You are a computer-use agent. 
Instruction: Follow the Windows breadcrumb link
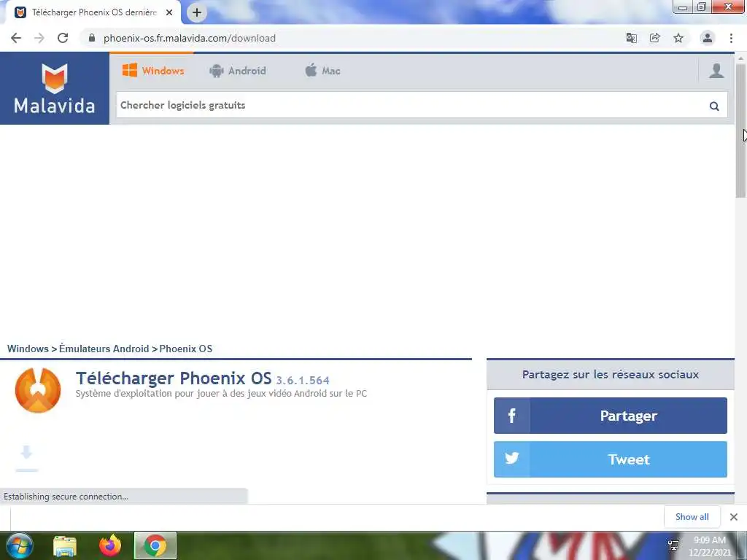(x=28, y=349)
